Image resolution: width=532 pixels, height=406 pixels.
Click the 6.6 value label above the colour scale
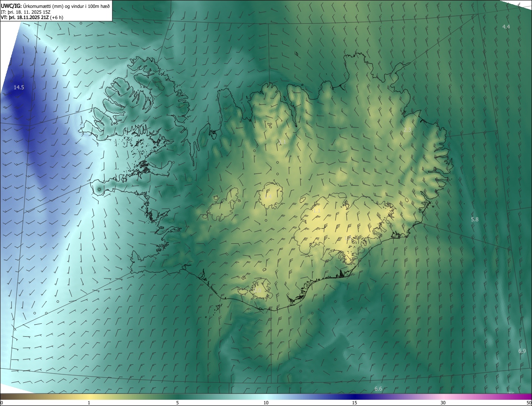tap(378, 389)
